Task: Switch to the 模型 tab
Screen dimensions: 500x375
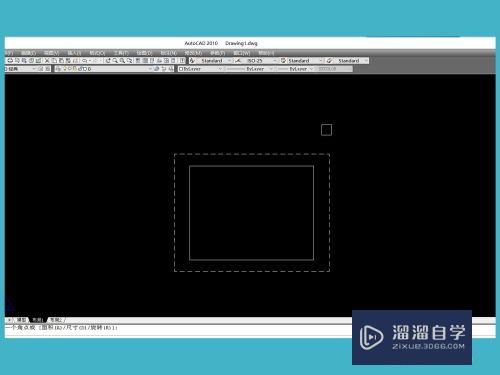Action: pyautogui.click(x=21, y=320)
